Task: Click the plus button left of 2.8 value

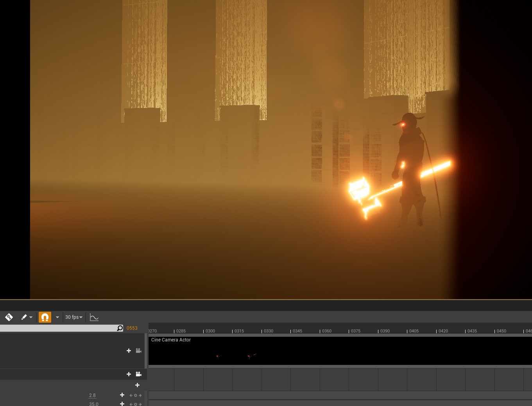Action: 122,395
